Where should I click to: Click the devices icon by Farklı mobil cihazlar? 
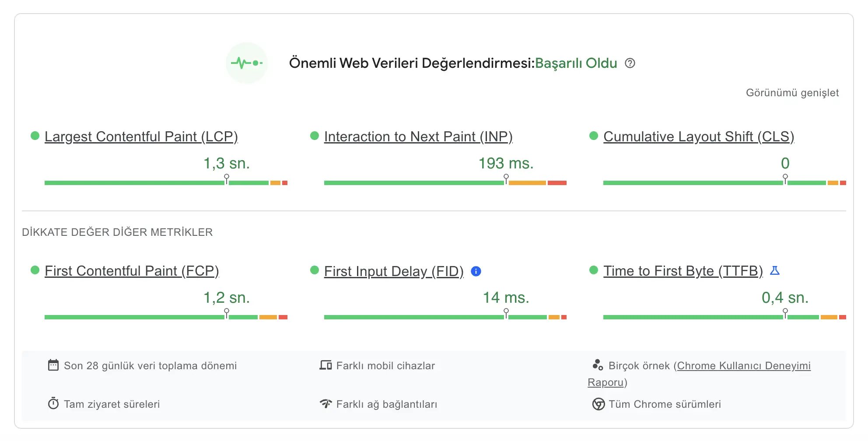pyautogui.click(x=326, y=365)
